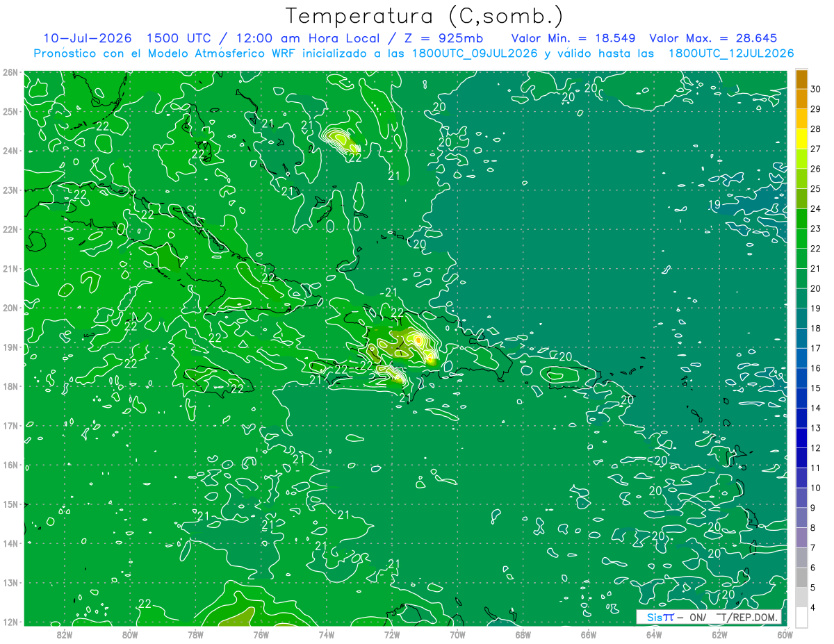The image size is (834, 644).
Task: Click the latitude label '24N'
Action: tap(10, 151)
